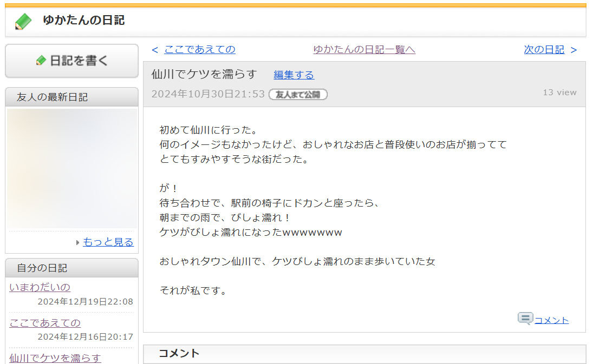Go to 次の日記

[544, 49]
